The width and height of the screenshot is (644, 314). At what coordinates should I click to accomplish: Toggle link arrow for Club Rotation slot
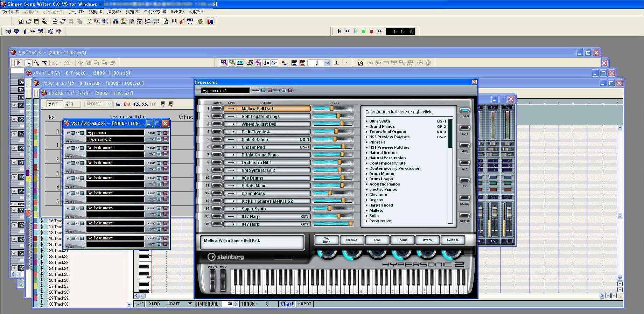coord(231,139)
